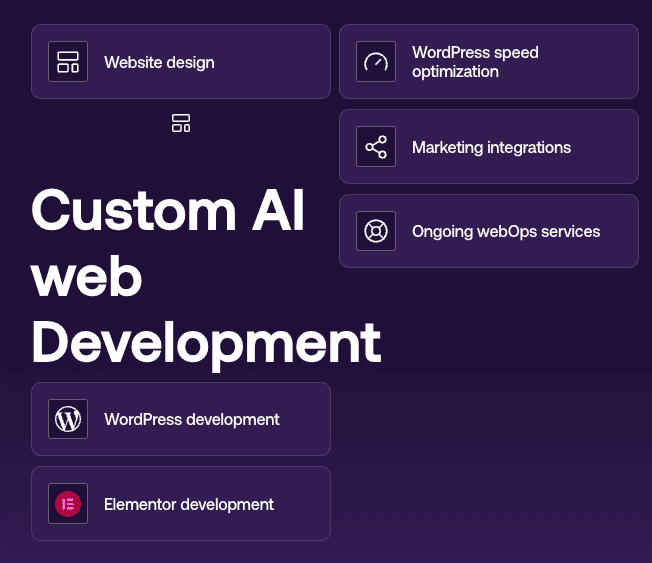This screenshot has width=652, height=563.
Task: Open WordPress speed optimization link
Action: coord(489,62)
